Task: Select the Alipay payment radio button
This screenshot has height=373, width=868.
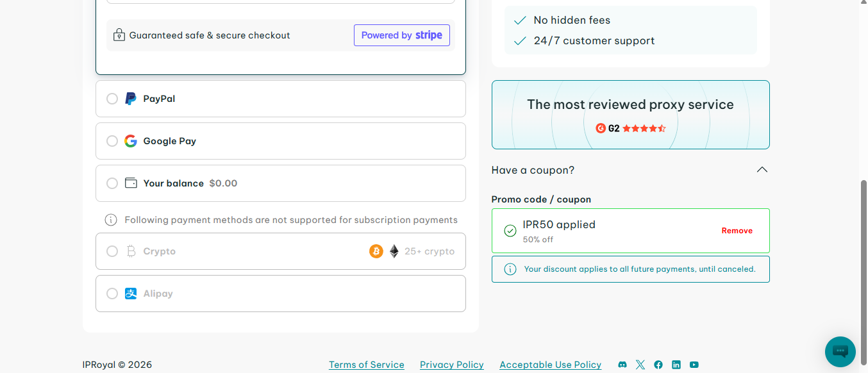Action: pyautogui.click(x=112, y=294)
